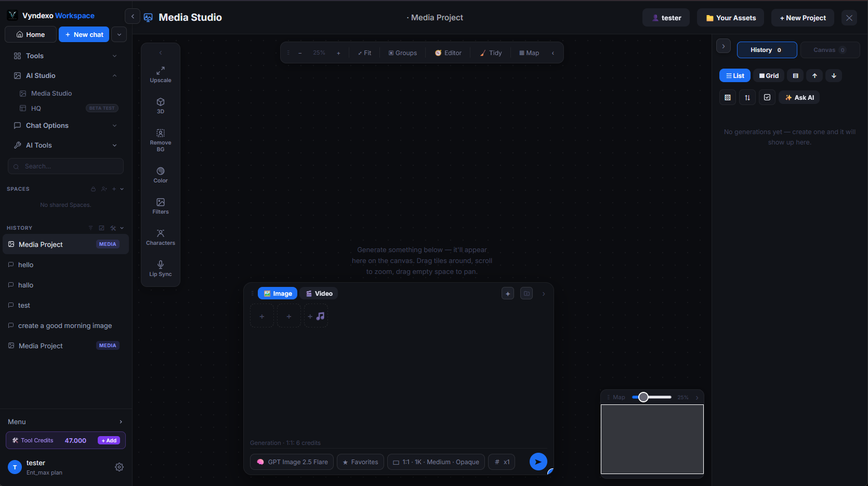Open the 3D tool
The height and width of the screenshot is (486, 868).
tap(161, 106)
